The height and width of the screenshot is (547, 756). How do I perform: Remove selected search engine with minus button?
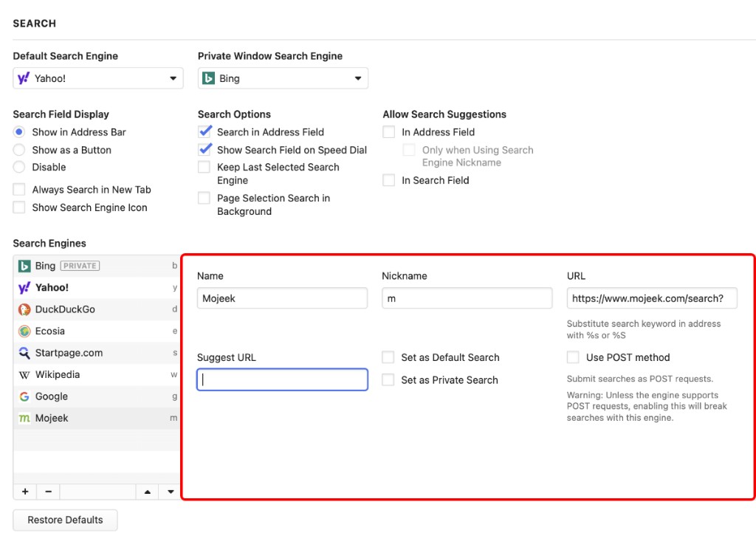coord(48,492)
